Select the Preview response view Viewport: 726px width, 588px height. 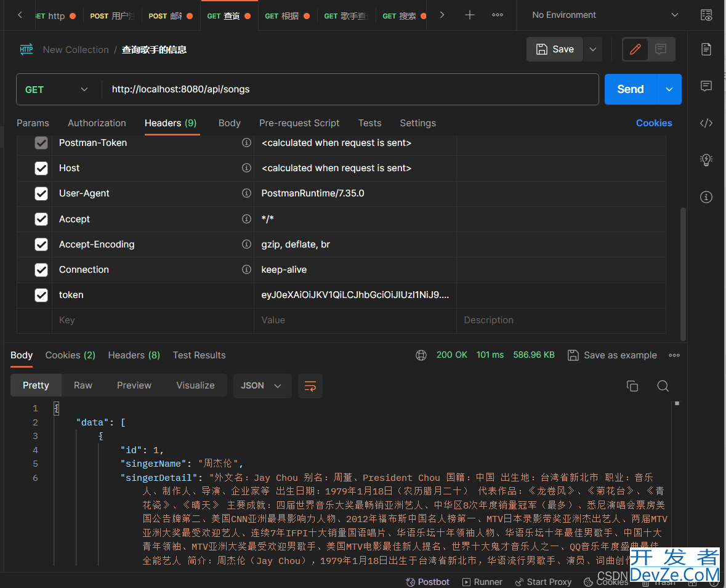tap(134, 385)
